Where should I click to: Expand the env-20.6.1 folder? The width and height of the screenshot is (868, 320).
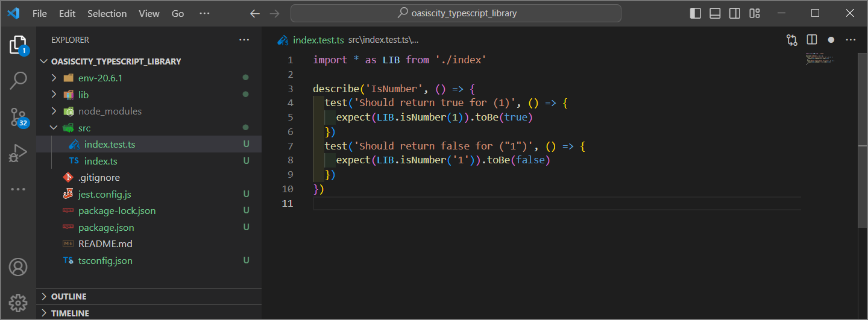click(54, 78)
